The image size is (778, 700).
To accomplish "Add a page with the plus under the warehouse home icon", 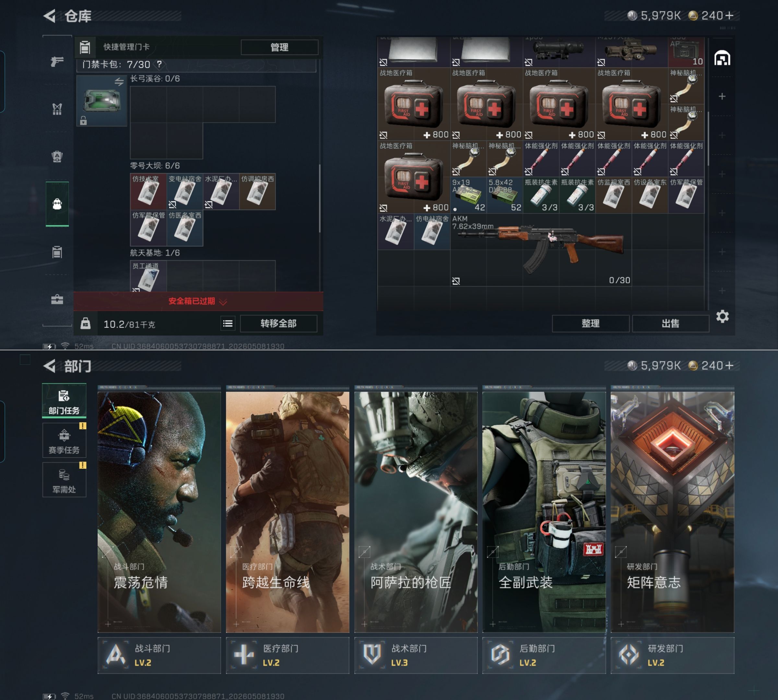I will click(722, 96).
